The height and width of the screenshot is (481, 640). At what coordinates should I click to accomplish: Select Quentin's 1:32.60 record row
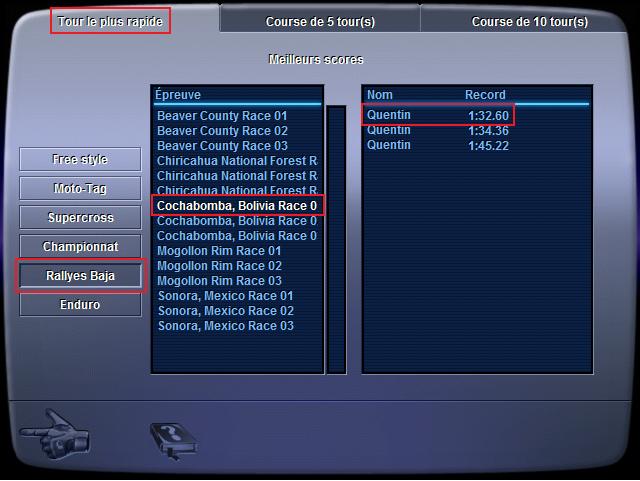(x=437, y=116)
